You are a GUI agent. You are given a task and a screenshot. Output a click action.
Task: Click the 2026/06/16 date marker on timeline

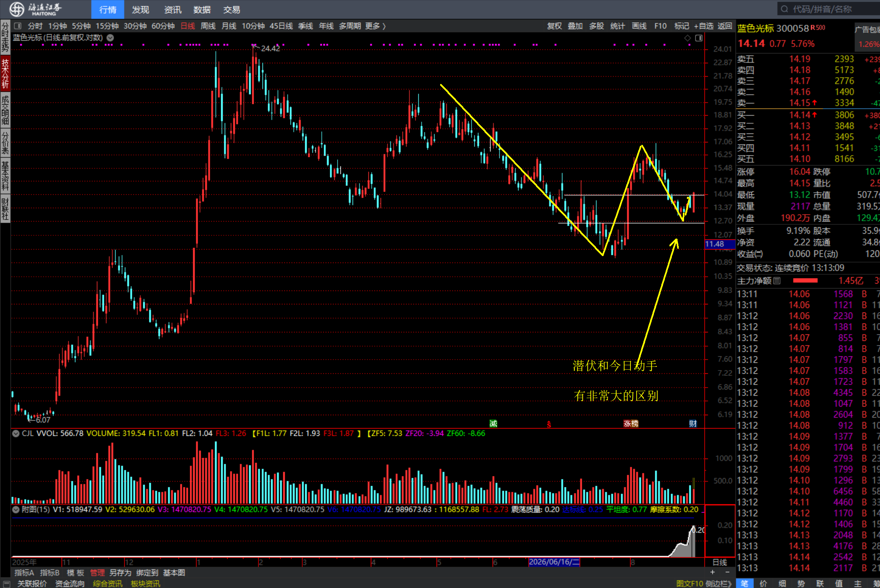click(x=554, y=562)
